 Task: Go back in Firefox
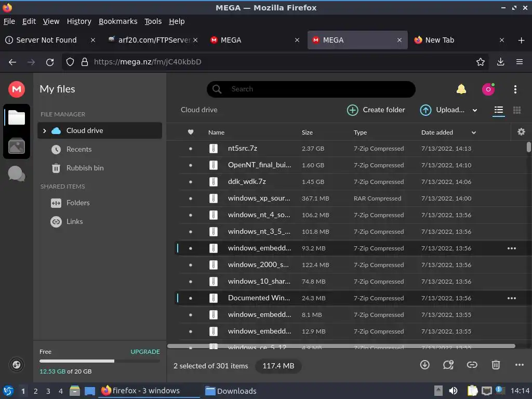pyautogui.click(x=12, y=62)
